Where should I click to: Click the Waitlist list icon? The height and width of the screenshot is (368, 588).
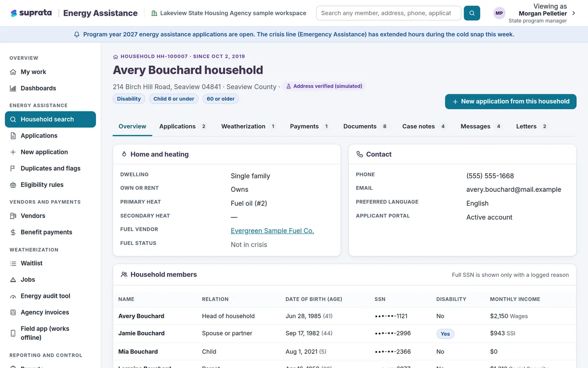(x=13, y=263)
